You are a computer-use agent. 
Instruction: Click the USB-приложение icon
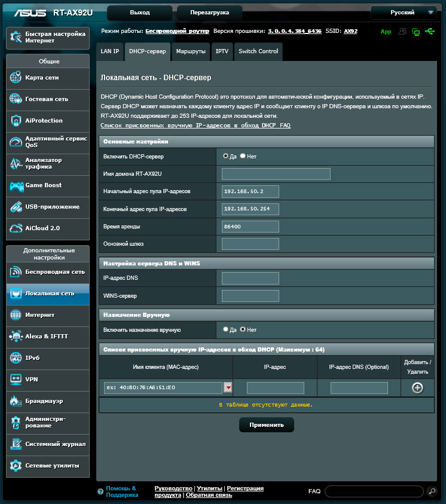(x=16, y=207)
